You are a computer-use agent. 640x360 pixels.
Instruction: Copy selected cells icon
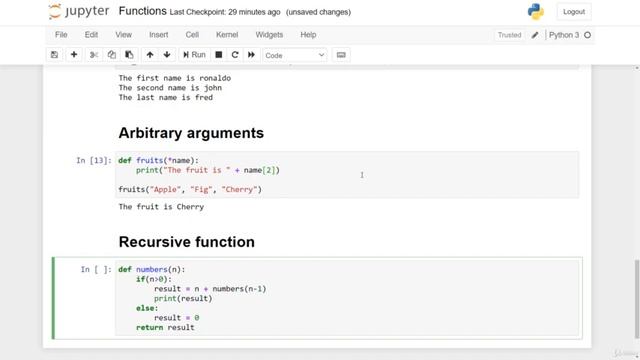coord(111,55)
